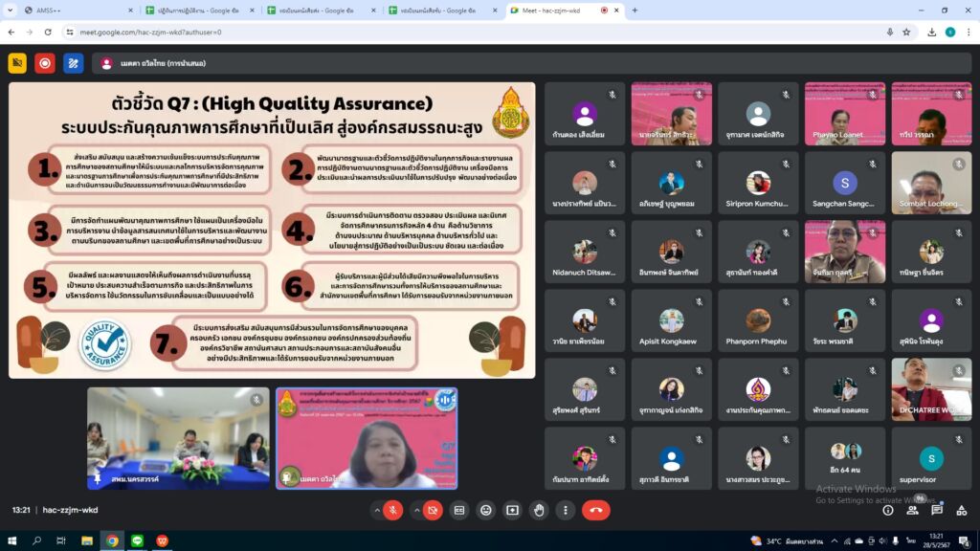Unmute the microphone button

click(x=392, y=510)
